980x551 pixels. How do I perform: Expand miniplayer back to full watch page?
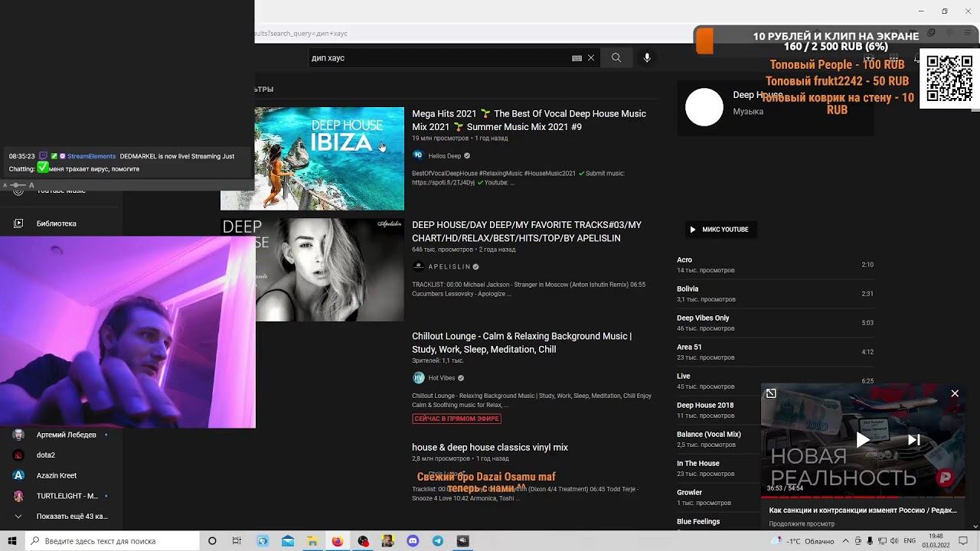coord(771,393)
